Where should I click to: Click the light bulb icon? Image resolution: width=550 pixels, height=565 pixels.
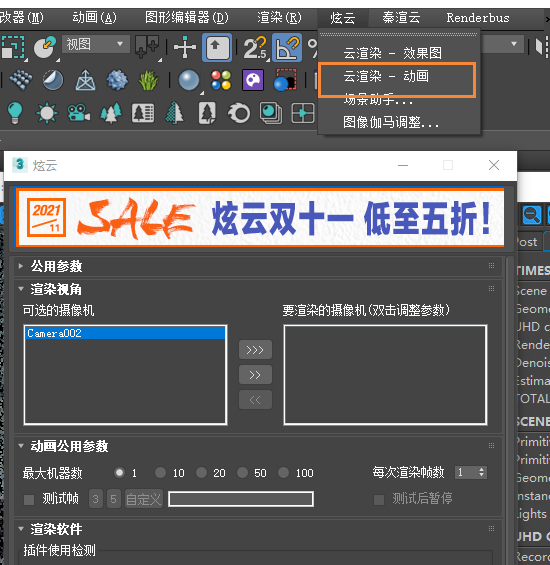15,113
